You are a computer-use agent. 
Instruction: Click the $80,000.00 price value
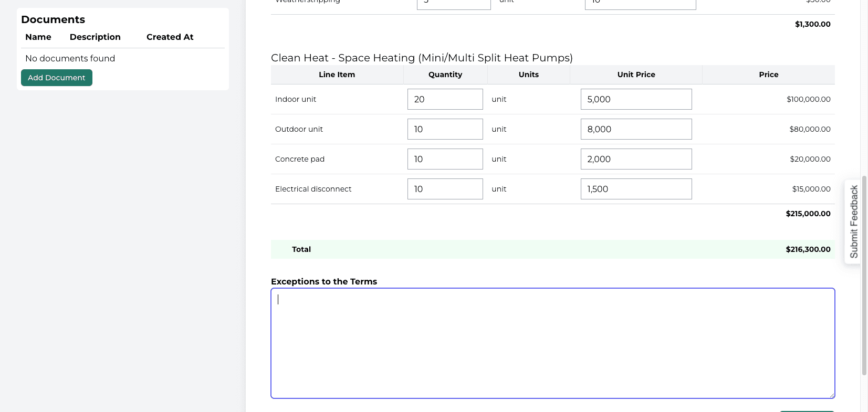[x=810, y=129]
